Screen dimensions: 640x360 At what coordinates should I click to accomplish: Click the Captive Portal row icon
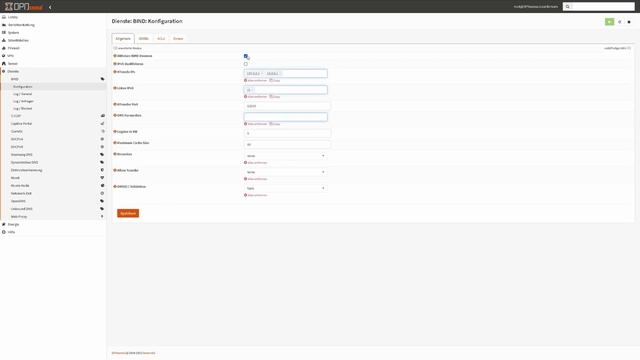click(x=102, y=123)
